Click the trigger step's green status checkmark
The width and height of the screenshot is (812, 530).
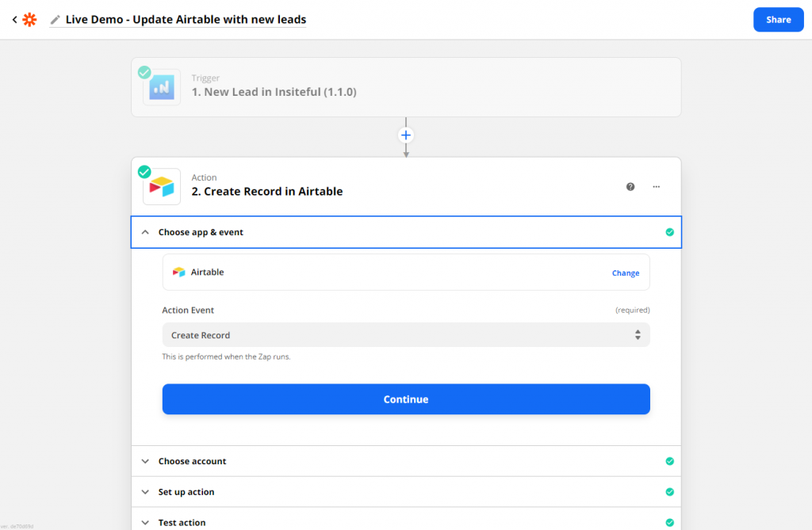point(144,72)
